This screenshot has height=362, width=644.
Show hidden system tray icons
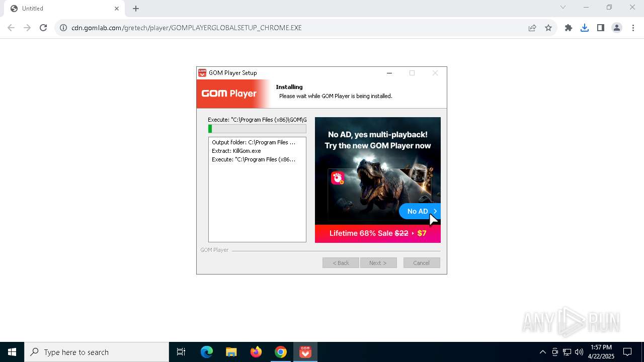tap(542, 352)
